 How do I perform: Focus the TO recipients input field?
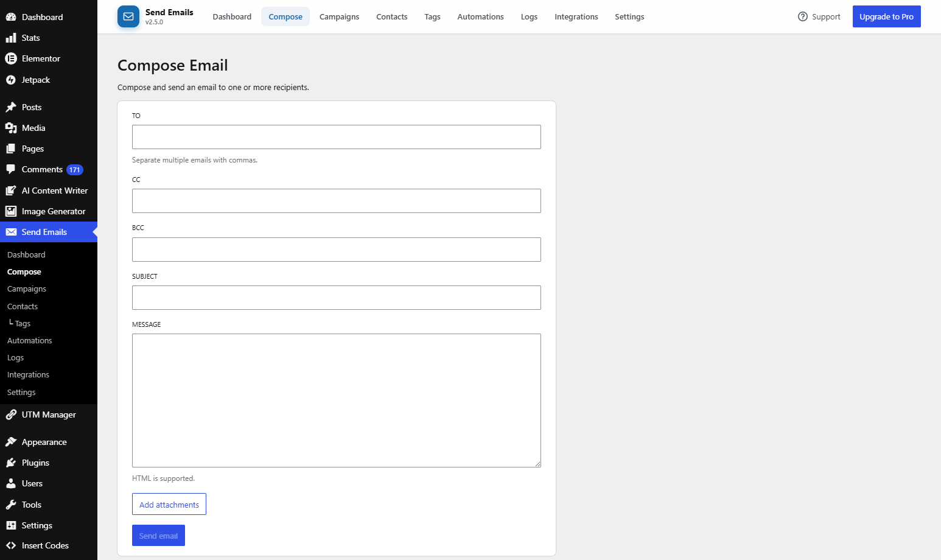pos(337,137)
